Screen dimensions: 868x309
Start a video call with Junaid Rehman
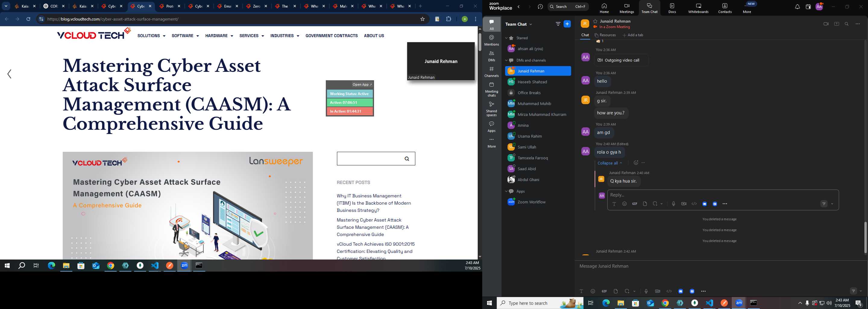coord(826,24)
